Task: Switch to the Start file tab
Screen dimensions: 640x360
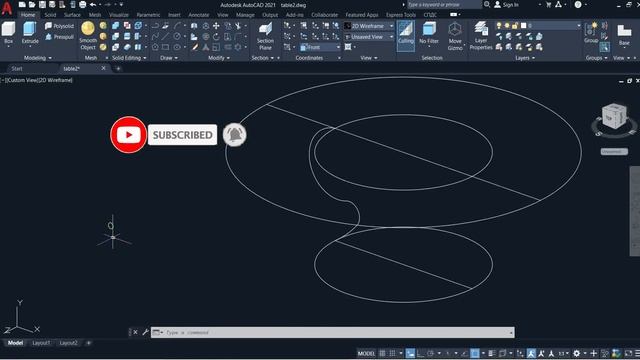Action: pos(17,69)
